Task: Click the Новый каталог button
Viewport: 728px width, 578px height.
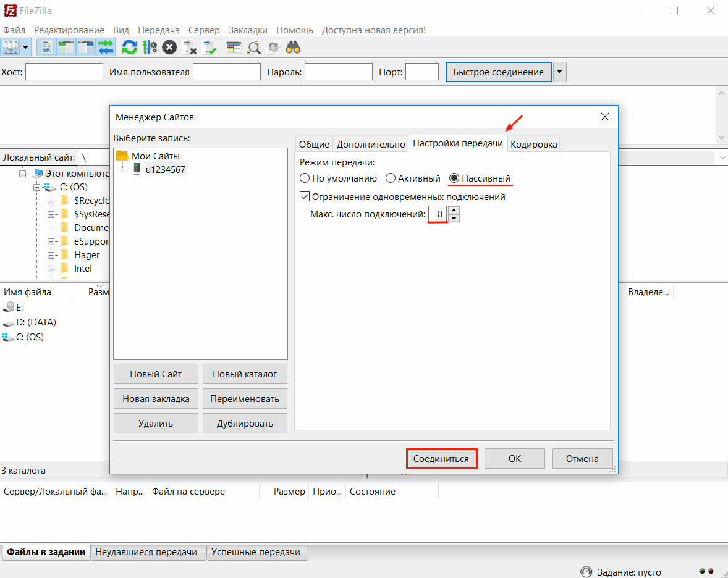Action: 245,374
